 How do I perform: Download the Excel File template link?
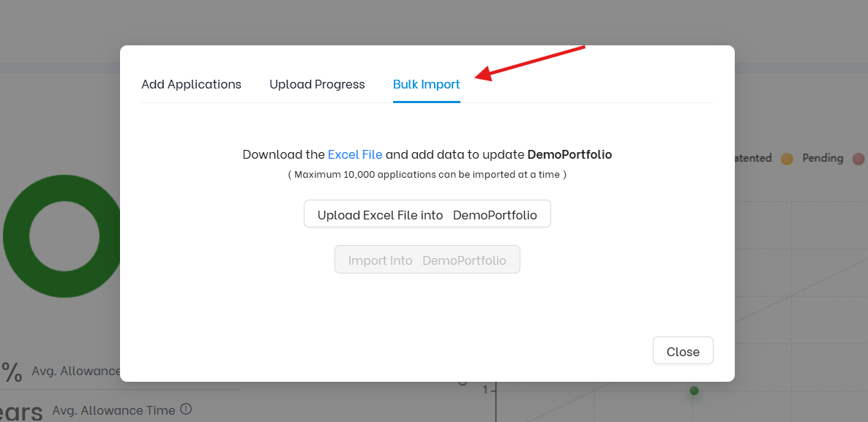355,154
